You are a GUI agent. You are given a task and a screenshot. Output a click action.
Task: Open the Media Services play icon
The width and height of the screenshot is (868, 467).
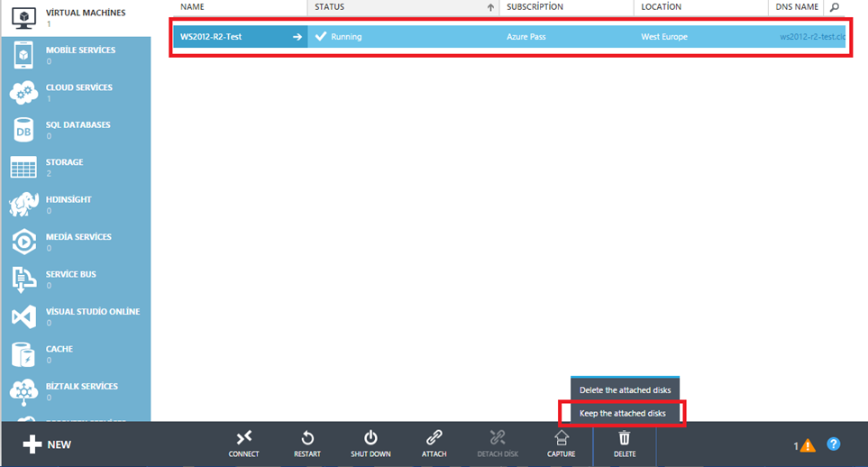[x=23, y=242]
